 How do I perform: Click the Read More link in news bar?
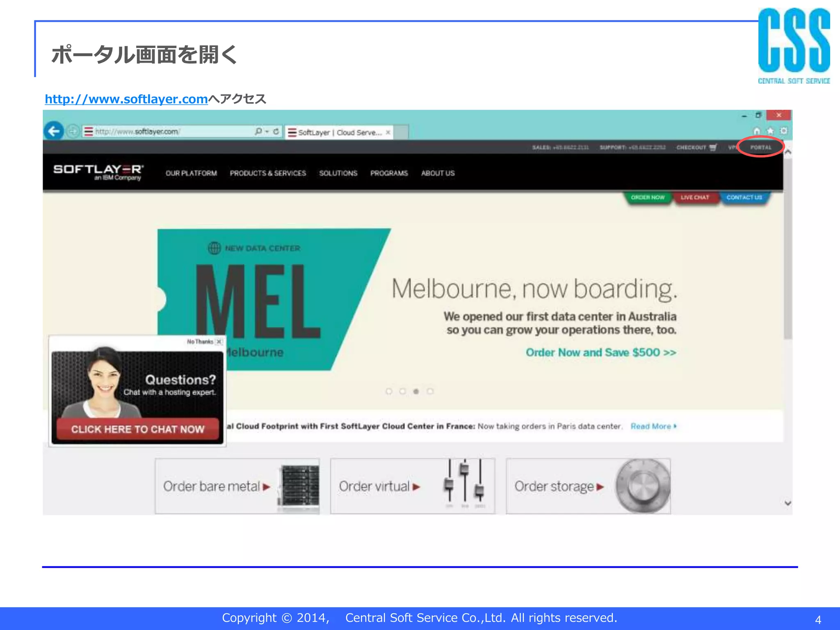click(x=653, y=427)
